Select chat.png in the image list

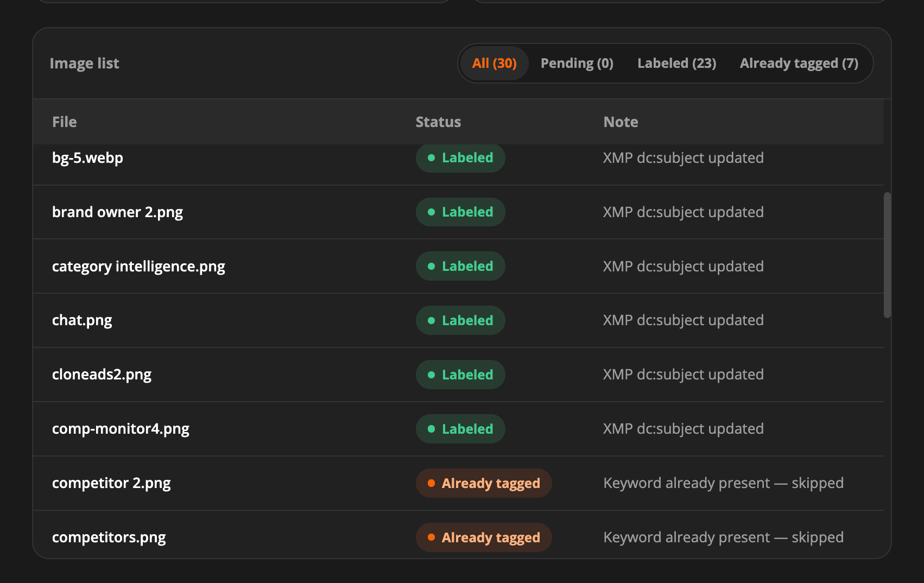[458, 320]
